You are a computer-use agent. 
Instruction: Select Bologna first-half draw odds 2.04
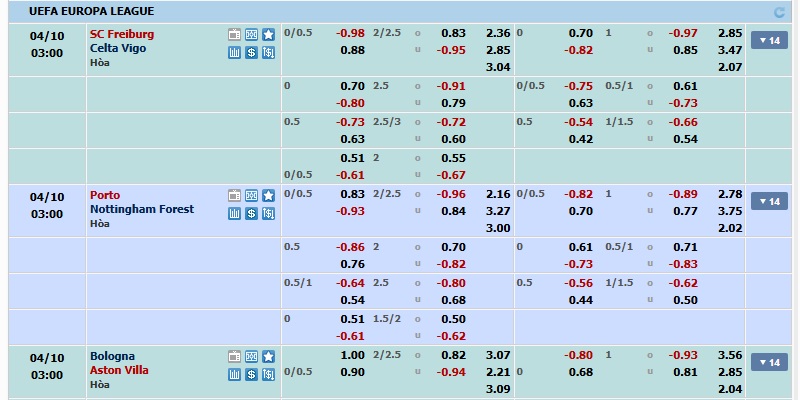730,389
